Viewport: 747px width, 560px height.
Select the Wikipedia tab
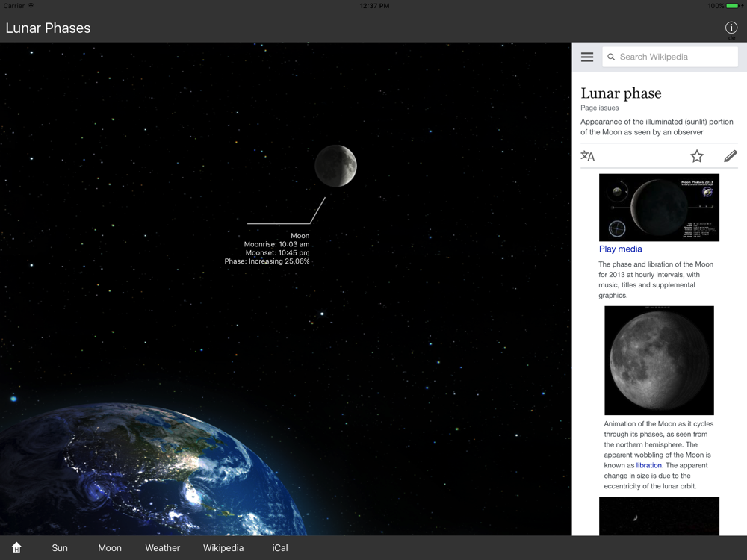pos(223,547)
